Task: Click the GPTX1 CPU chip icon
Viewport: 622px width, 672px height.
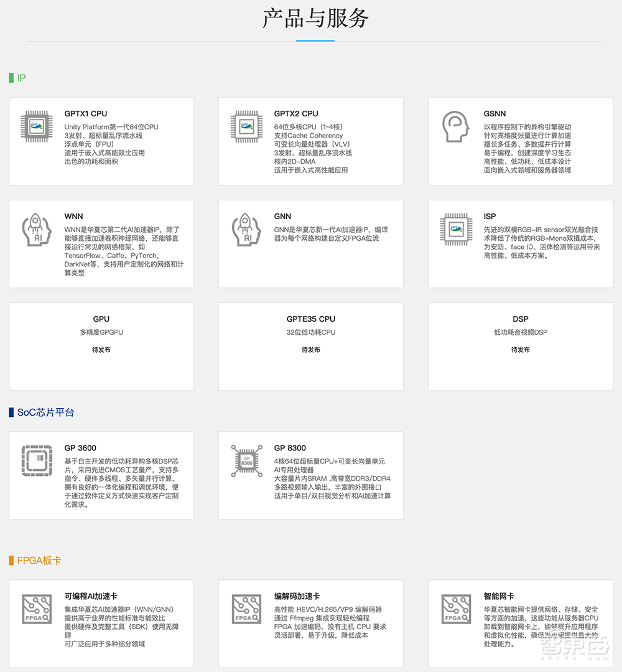Action: pyautogui.click(x=35, y=127)
